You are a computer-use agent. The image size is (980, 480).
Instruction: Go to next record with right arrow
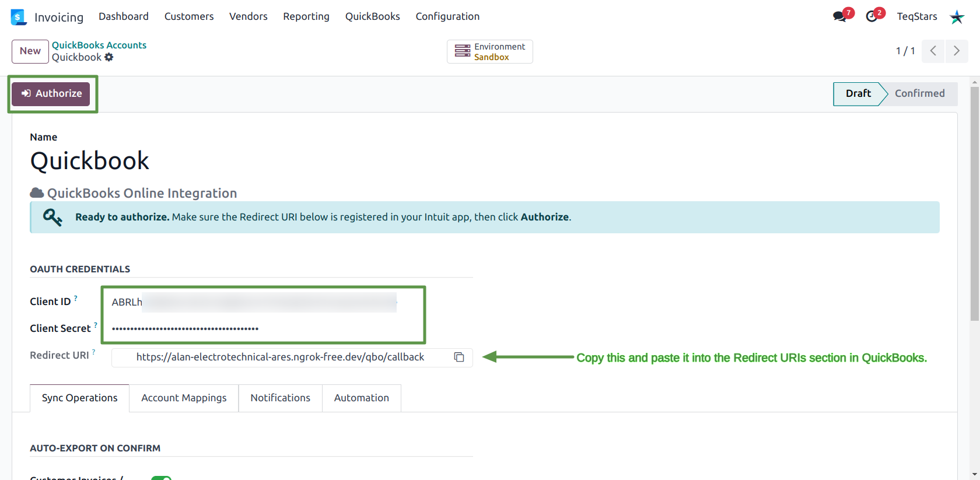coord(957,51)
